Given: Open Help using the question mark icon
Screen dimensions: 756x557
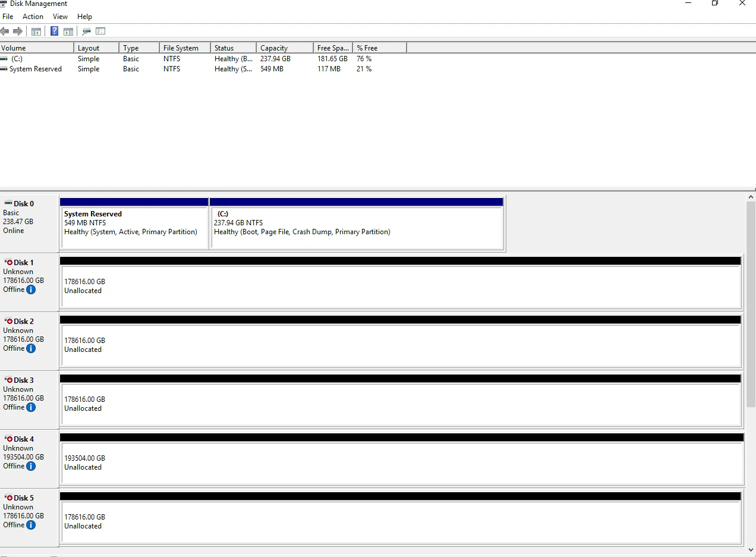Looking at the screenshot, I should [x=54, y=31].
